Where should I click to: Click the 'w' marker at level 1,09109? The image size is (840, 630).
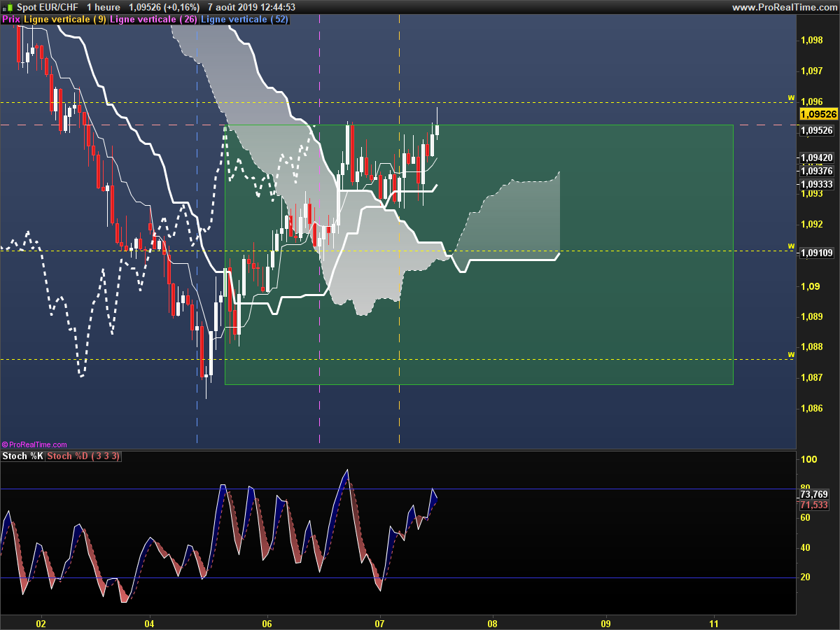(791, 246)
